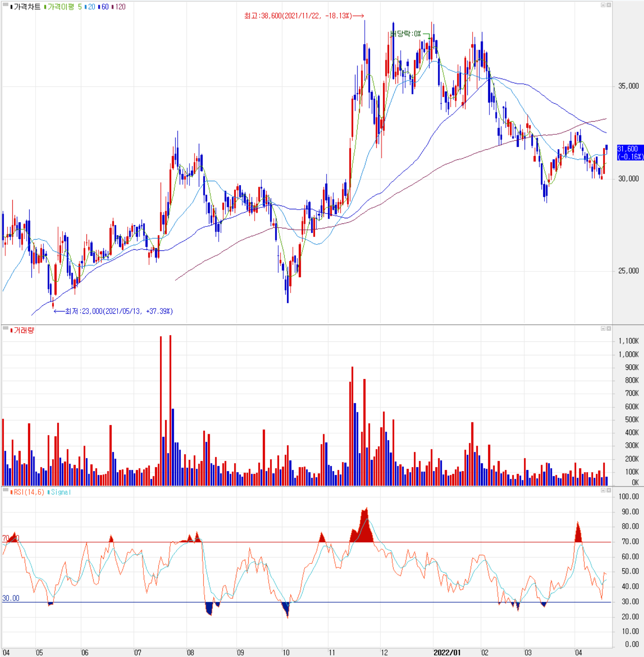Screen dimensions: 644x657
Task: Click the 500K volume axis label
Action: click(x=632, y=419)
